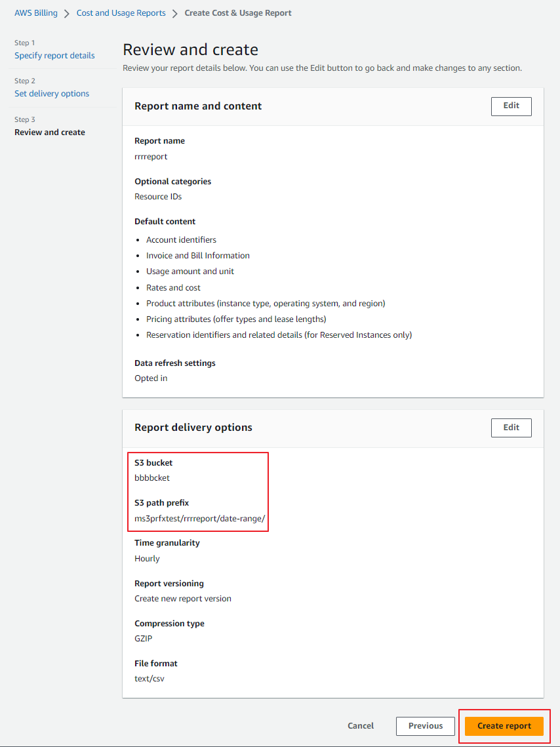The image size is (560, 747).
Task: Click the Create Cost & Usage Report breadcrumb
Action: pos(238,13)
